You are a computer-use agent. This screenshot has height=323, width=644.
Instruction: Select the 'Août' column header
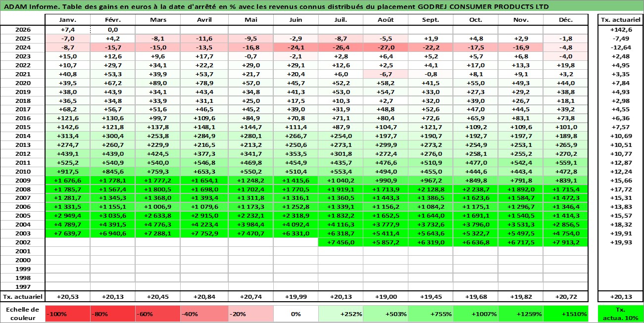tap(386, 20)
